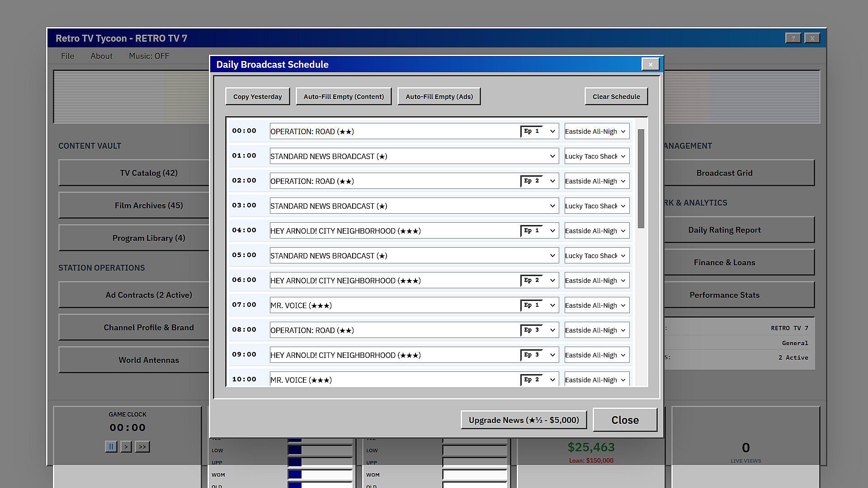Screen dimensions: 868x488
Task: Toggle Music OFF menu item
Action: (149, 56)
